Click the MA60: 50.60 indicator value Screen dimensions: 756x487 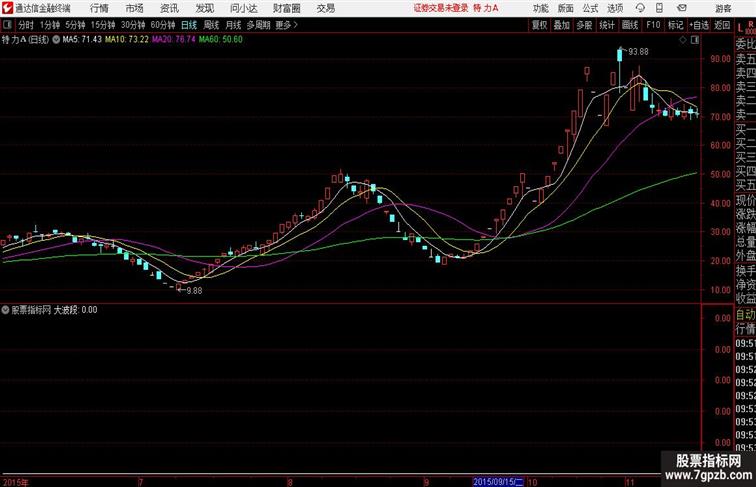(x=220, y=40)
